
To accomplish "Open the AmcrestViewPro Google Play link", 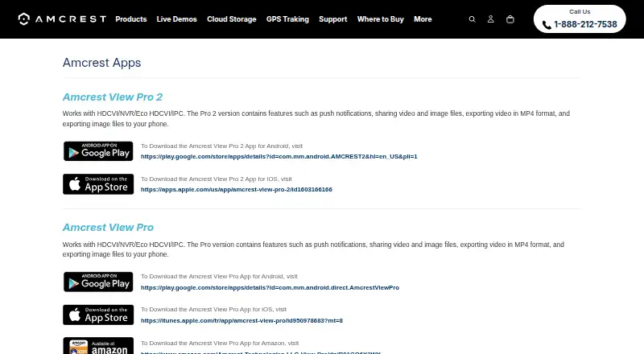I will [x=270, y=287].
